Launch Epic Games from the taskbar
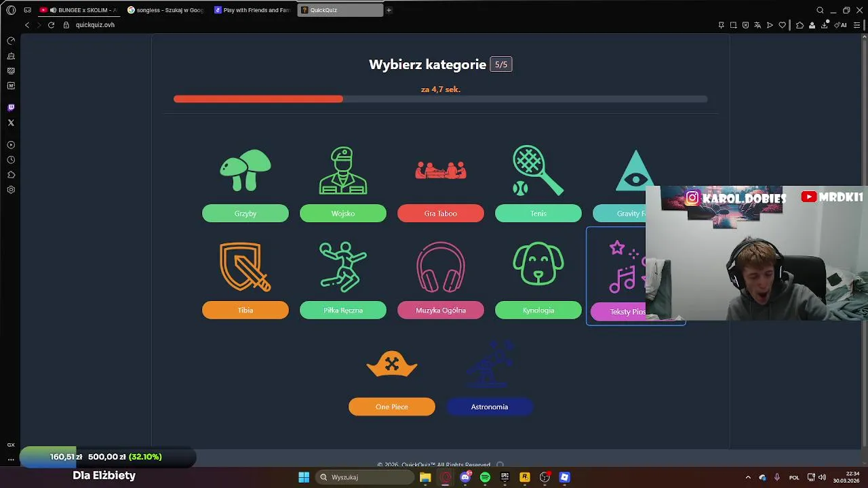 pos(505,477)
